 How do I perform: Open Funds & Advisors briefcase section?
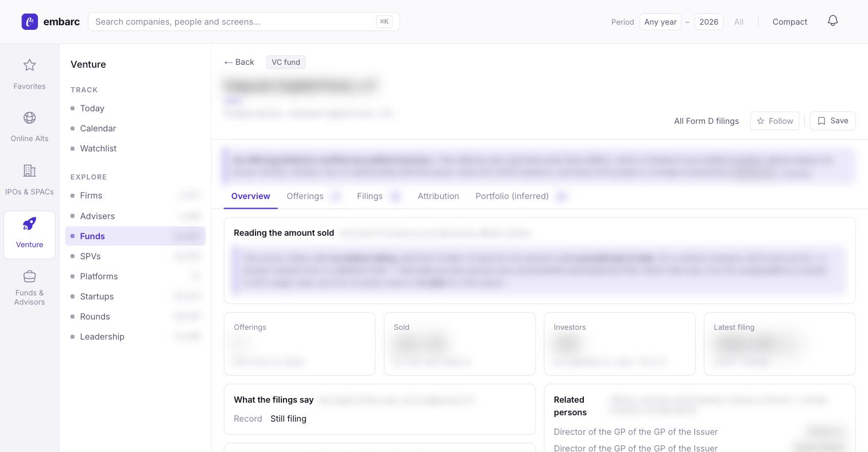click(x=29, y=288)
